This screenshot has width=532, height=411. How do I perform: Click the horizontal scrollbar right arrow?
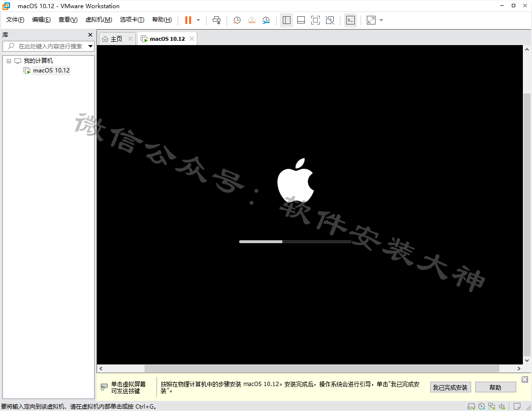click(x=519, y=368)
